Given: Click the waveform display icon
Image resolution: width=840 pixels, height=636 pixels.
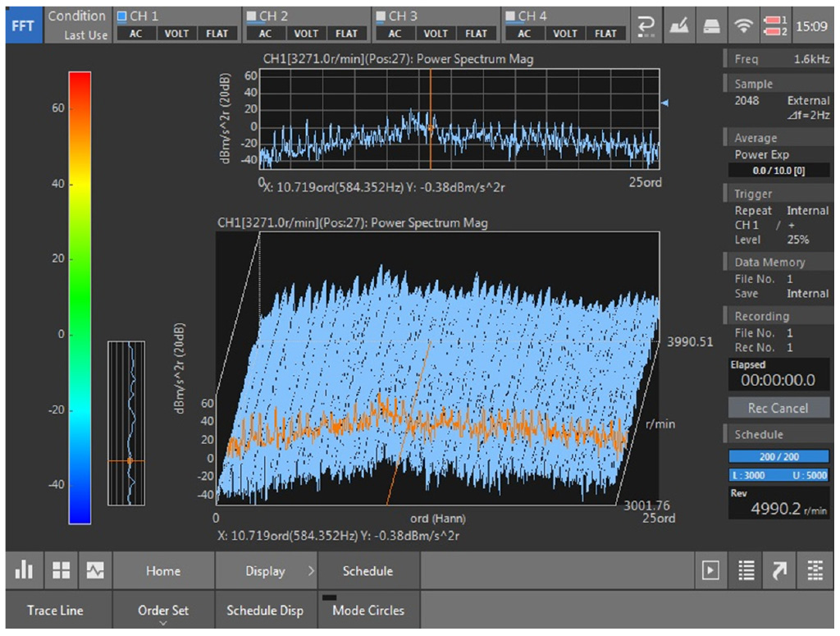Looking at the screenshot, I should tap(95, 571).
